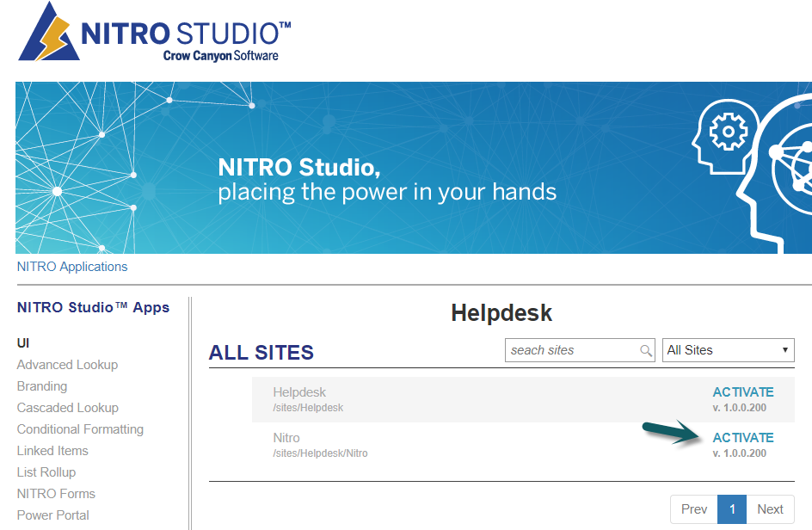Choose Conditional Formatting in sidebar
Image resolution: width=812 pixels, height=530 pixels.
point(80,429)
